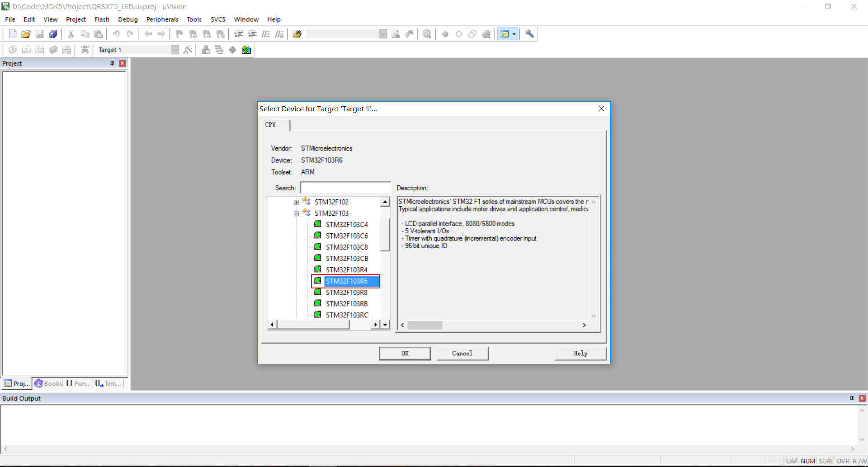Select STM32F103CB in the device tree
Image resolution: width=868 pixels, height=467 pixels.
click(x=347, y=259)
